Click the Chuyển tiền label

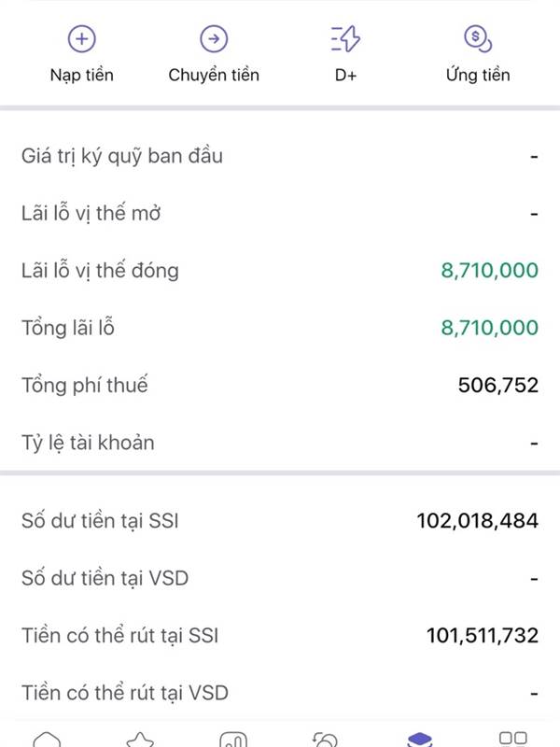(214, 75)
